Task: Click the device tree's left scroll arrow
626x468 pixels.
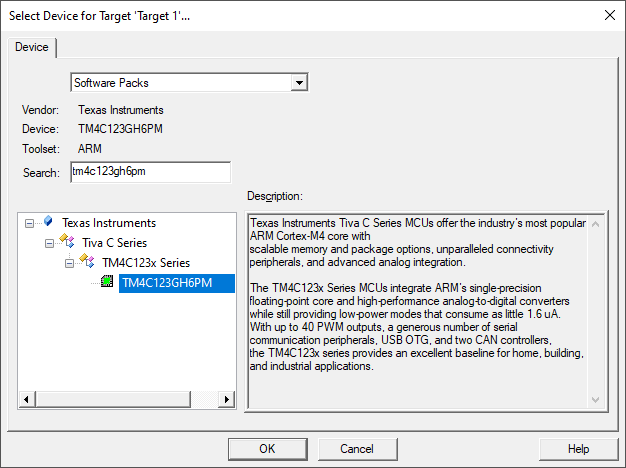Action: (26, 399)
